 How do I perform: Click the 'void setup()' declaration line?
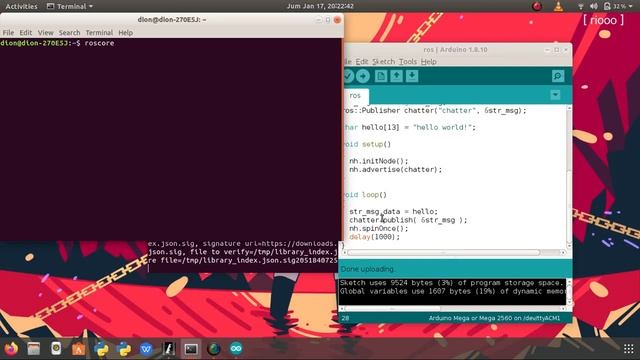click(x=367, y=144)
